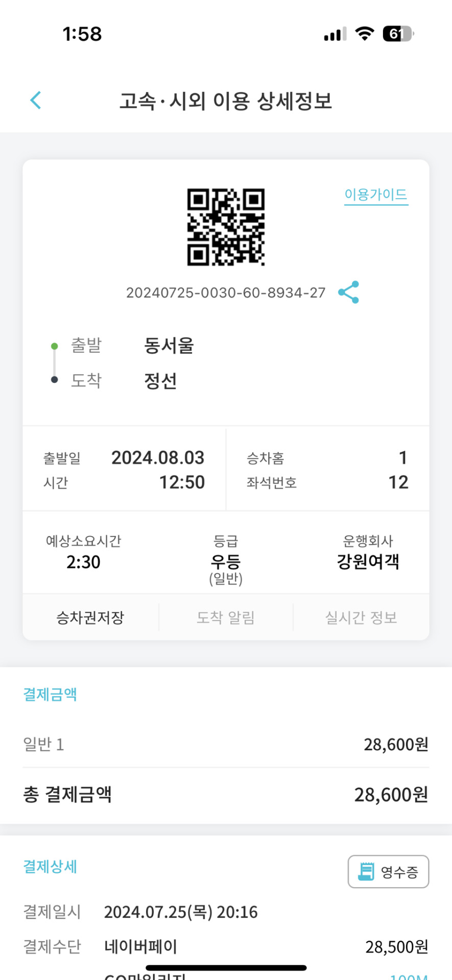The width and height of the screenshot is (452, 980).
Task: Select the 도착 알림 arrival alert tab
Action: point(226,618)
